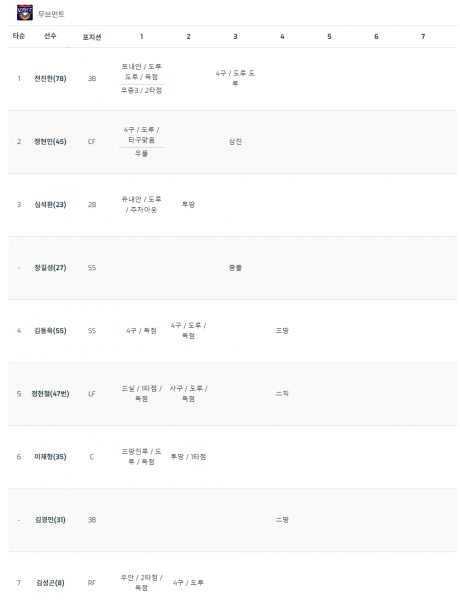The image size is (460, 600).
Task: Click the 무브먼트 team logo icon
Action: [x=25, y=13]
